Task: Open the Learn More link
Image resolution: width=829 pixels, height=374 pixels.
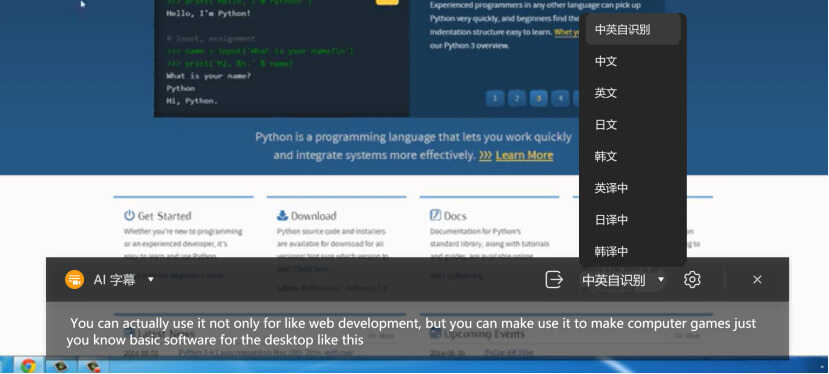Action: point(524,156)
